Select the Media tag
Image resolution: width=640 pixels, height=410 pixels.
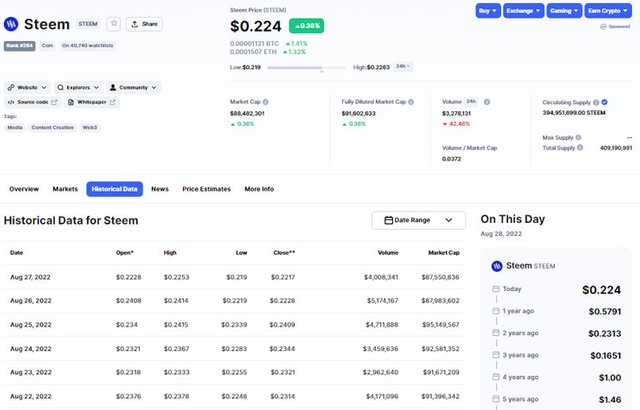tap(15, 127)
